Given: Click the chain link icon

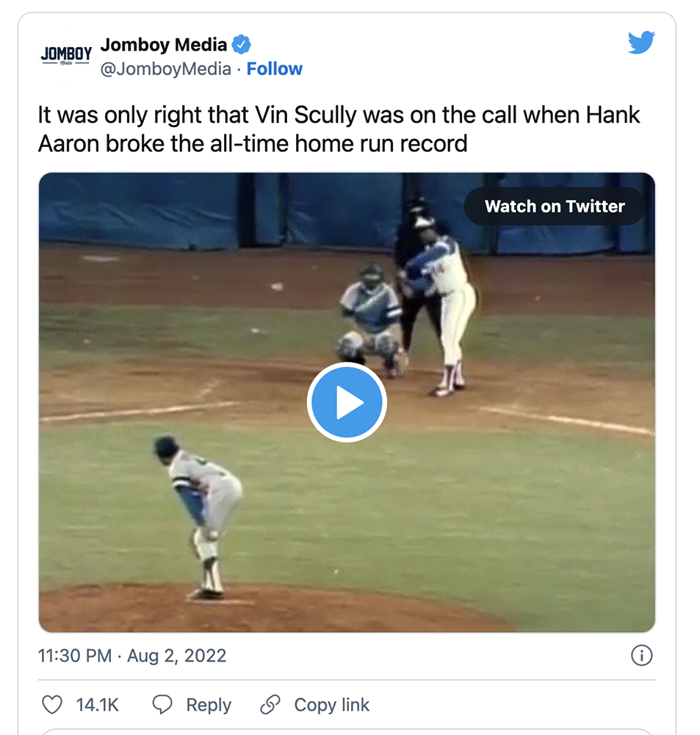Looking at the screenshot, I should coord(271,706).
